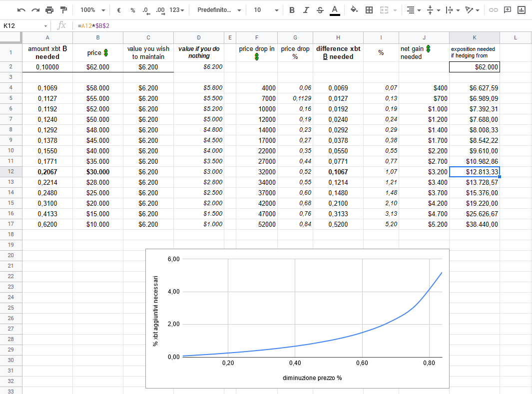Click the 0,6200 amount cell
This screenshot has width=532, height=394.
coord(47,224)
